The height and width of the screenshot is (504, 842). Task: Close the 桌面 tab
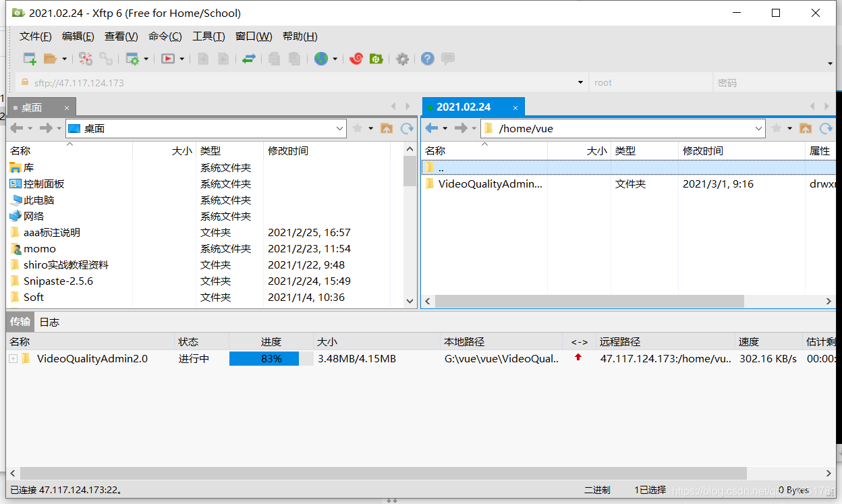[67, 108]
